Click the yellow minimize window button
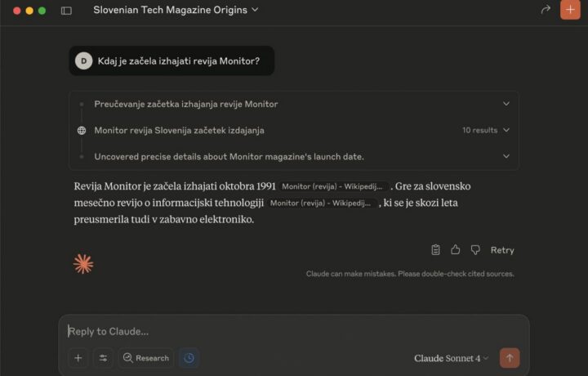This screenshot has width=588, height=376. click(29, 11)
